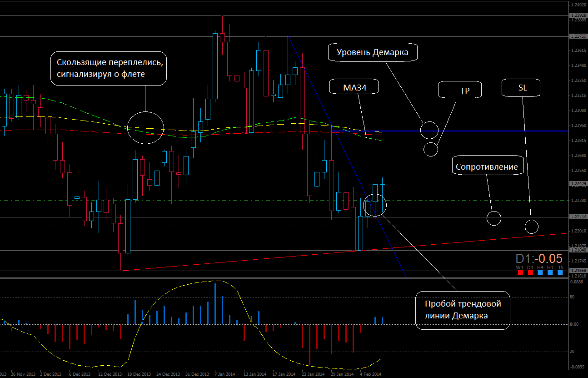Click the 12 Dec 2013 date label
This screenshot has width=588, height=378.
click(110, 374)
